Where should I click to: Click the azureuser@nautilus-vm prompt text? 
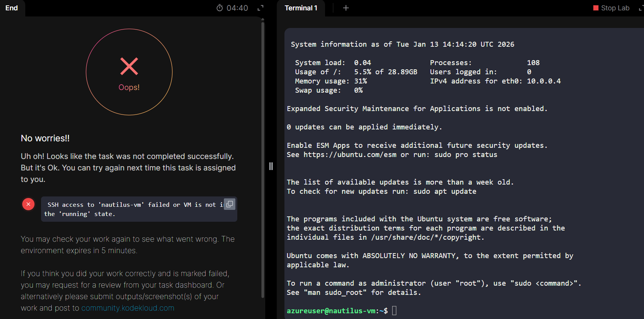pyautogui.click(x=331, y=311)
